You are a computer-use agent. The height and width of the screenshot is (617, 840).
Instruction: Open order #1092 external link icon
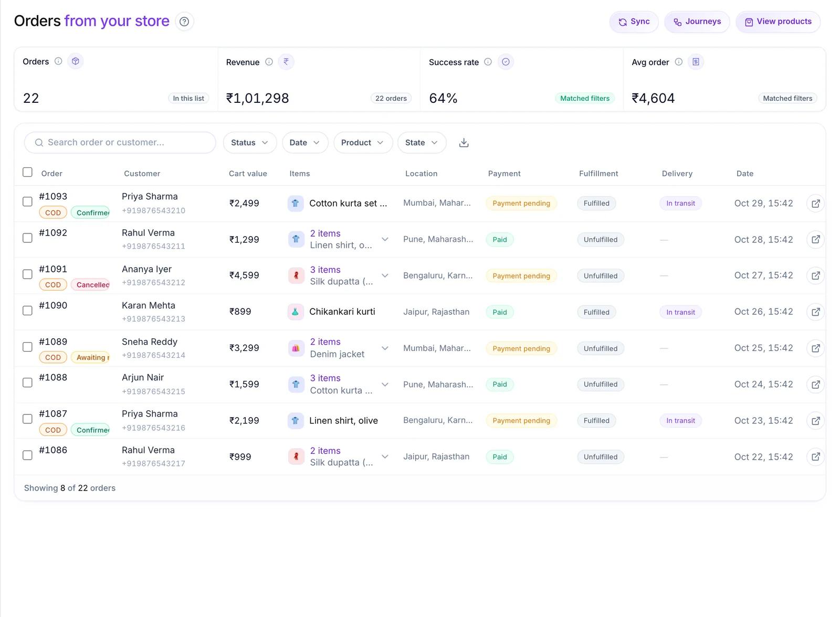(815, 240)
